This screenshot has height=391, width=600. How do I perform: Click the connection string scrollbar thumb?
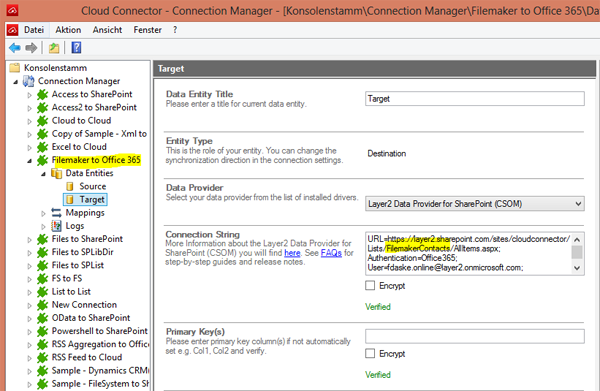pyautogui.click(x=577, y=252)
